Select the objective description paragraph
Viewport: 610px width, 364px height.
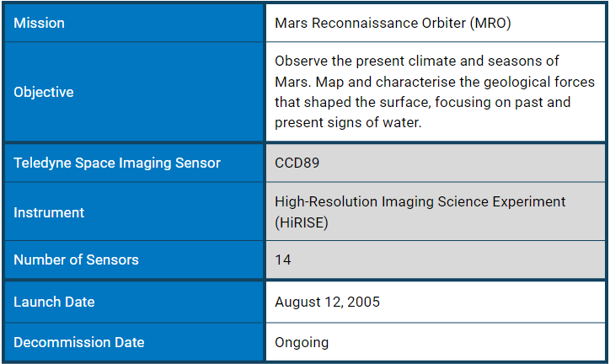[x=435, y=92]
